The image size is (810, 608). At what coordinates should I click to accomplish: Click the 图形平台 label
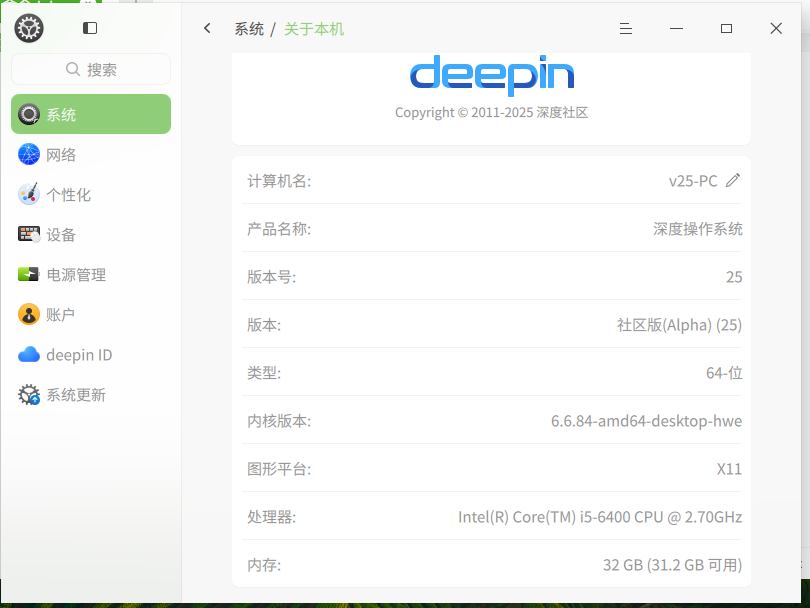tap(279, 469)
